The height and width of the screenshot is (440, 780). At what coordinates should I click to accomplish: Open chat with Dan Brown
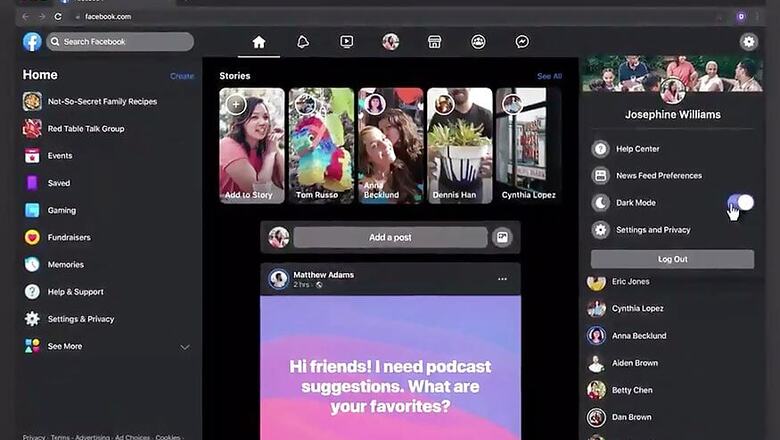(631, 417)
